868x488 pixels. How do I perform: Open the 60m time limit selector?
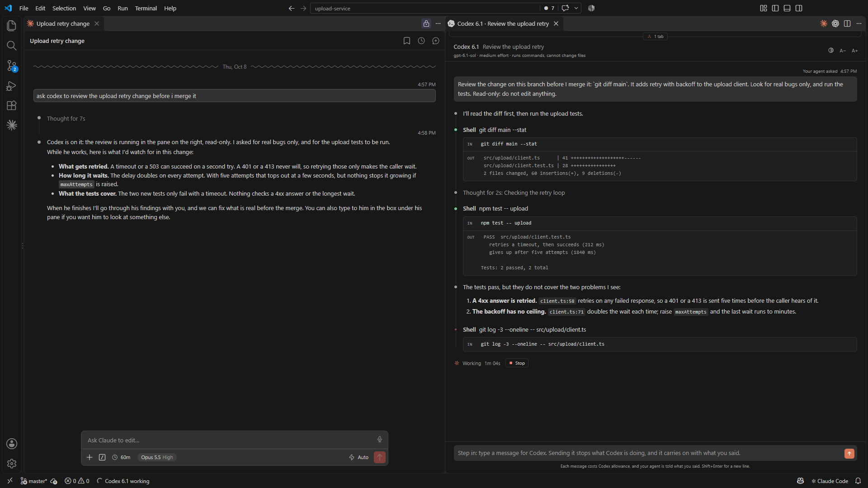click(121, 457)
